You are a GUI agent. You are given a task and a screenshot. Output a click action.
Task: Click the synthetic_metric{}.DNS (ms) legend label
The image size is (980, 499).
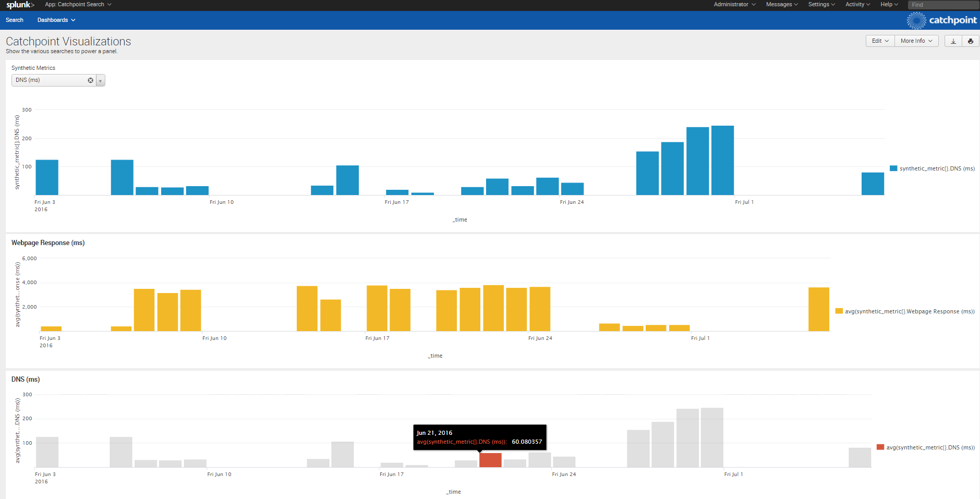click(937, 168)
